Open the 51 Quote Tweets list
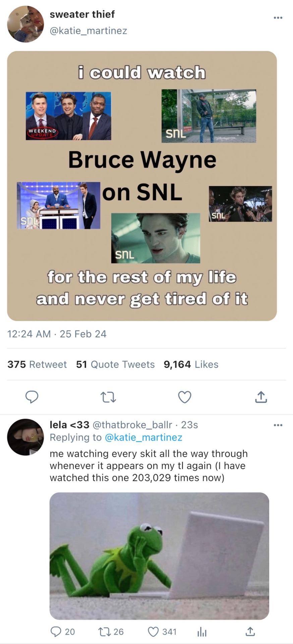Viewport: 293px width, 644px height. pyautogui.click(x=115, y=365)
